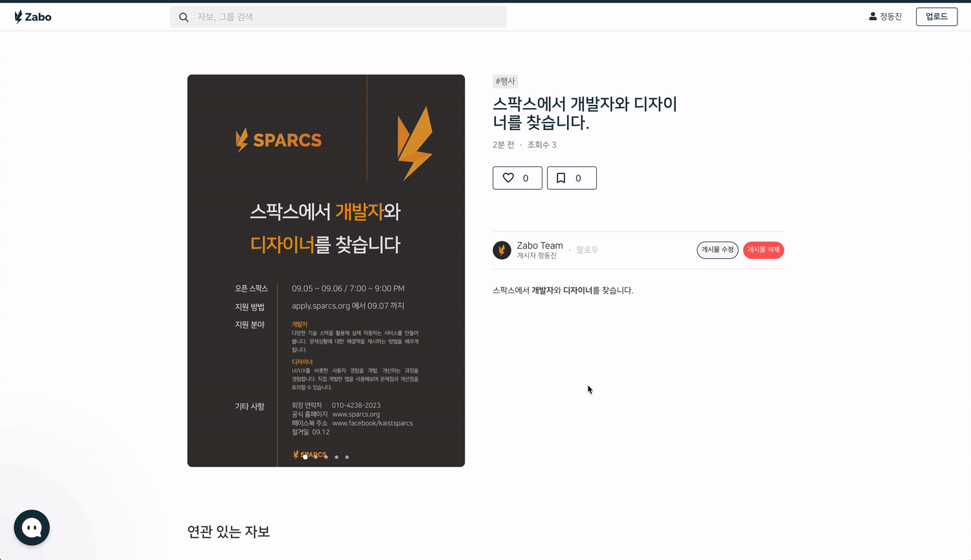The image size is (971, 560).
Task: Click the 게시물 수정 button
Action: 717,250
